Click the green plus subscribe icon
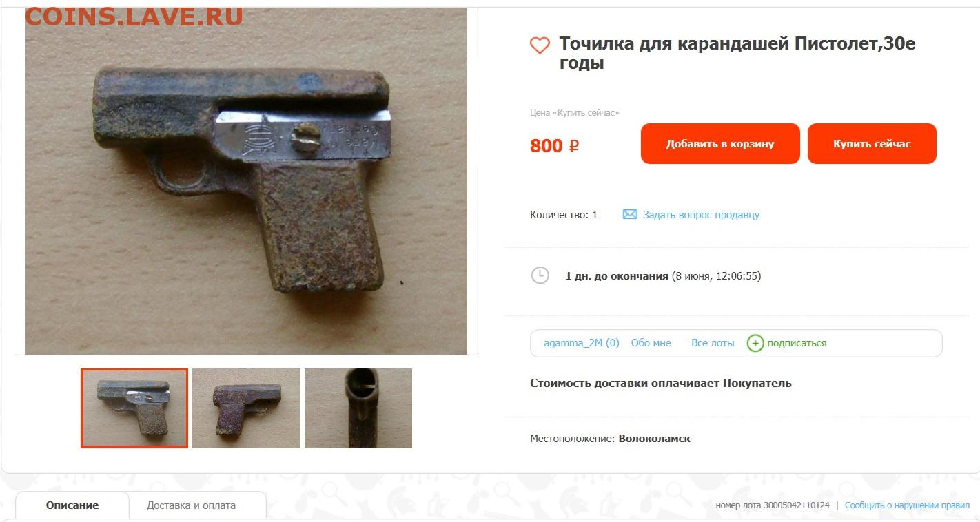 coord(755,343)
